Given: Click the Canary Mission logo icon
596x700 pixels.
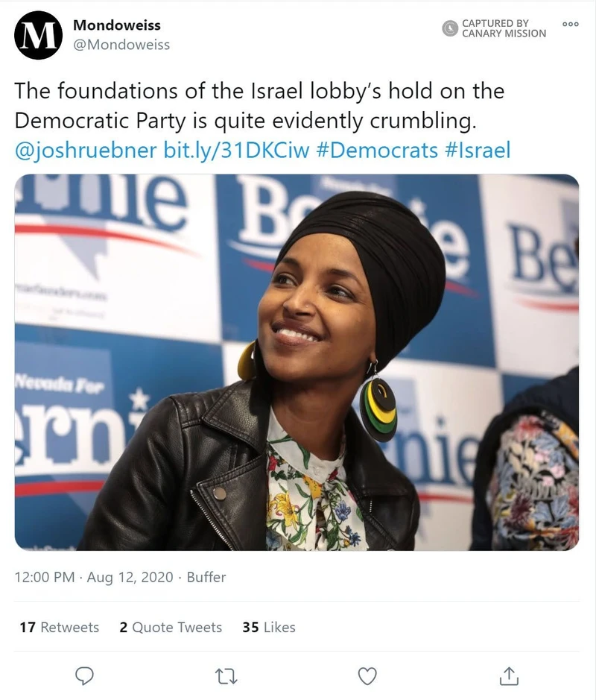Looking at the screenshot, I should click(450, 28).
